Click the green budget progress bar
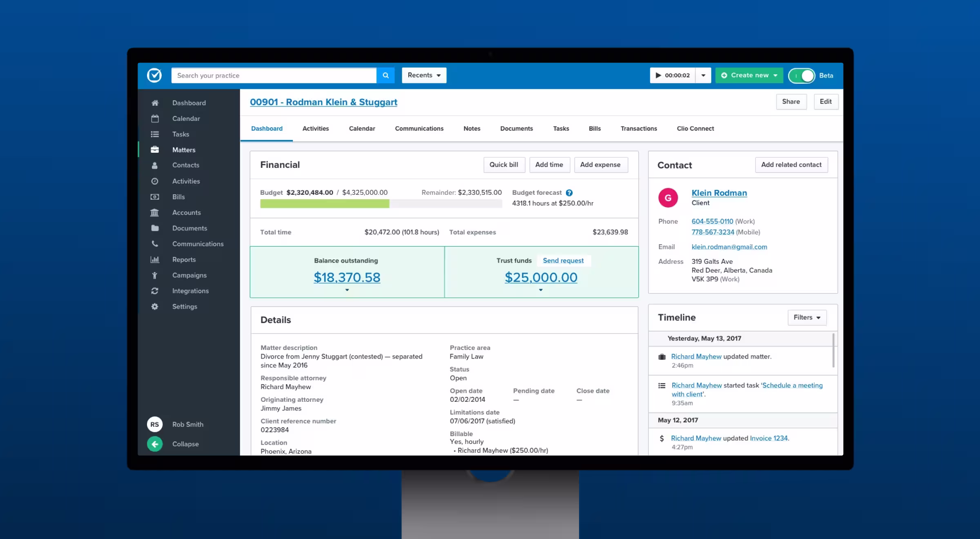Screen dimensions: 980x539 pyautogui.click(x=325, y=204)
